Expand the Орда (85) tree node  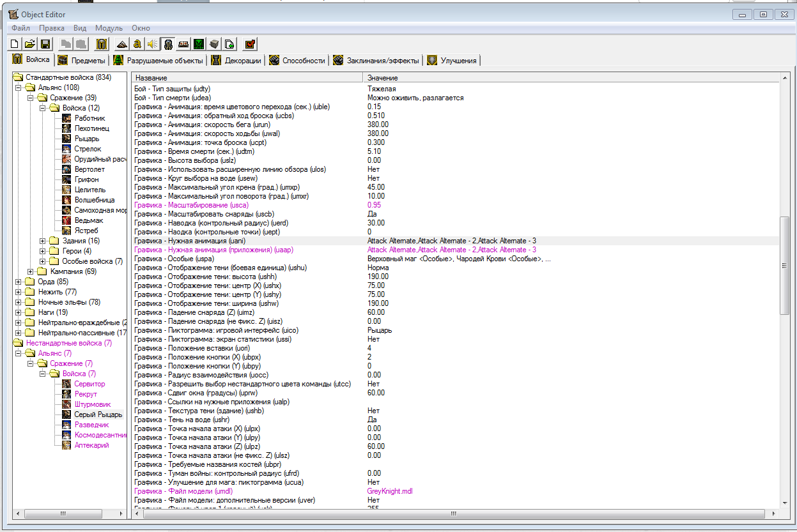19,282
